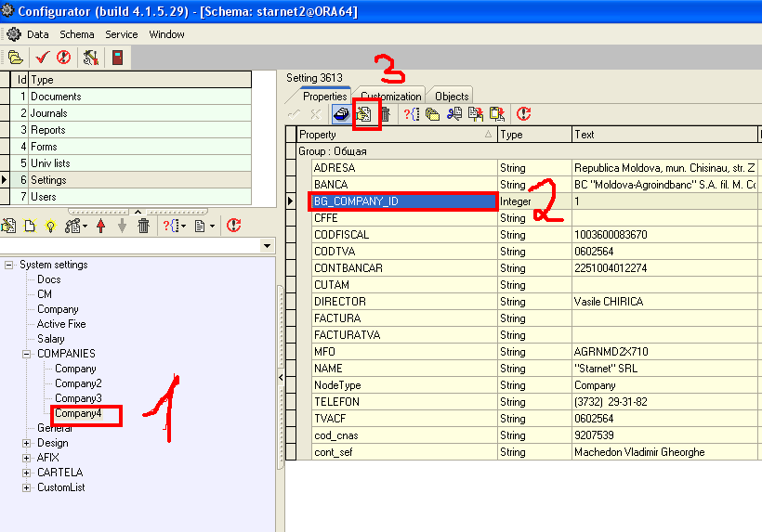Click the document page icon in the tree toolbar
The height and width of the screenshot is (532, 762).
tap(200, 226)
